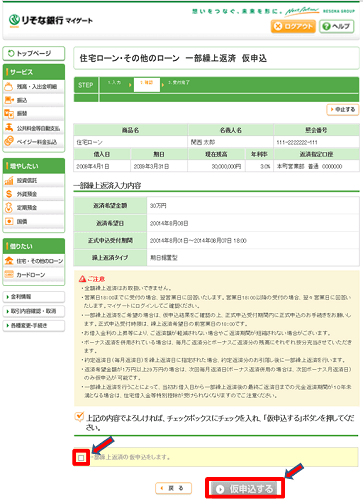The width and height of the screenshot is (363, 501).
Task: Submit with the 仮申込する button
Action: click(x=245, y=489)
